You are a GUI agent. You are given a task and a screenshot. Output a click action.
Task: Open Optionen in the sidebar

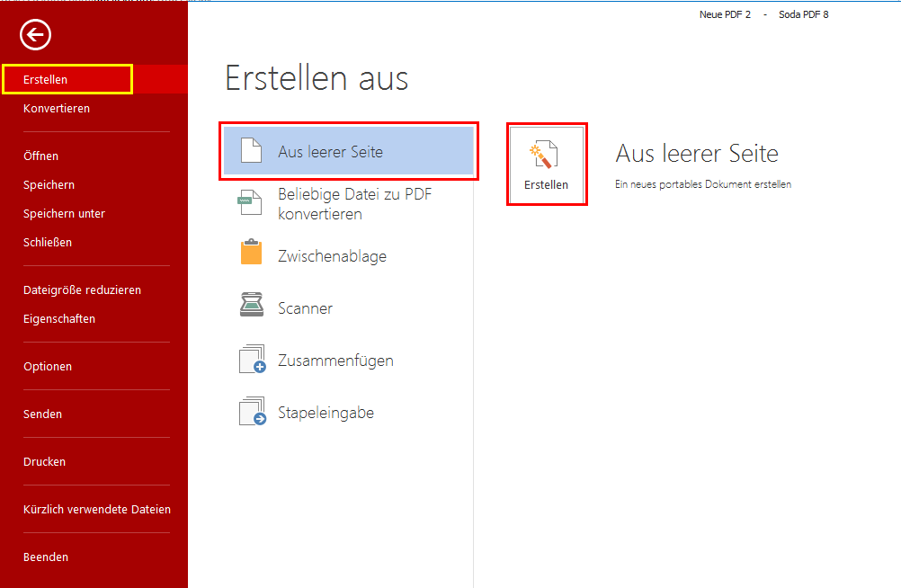click(x=48, y=366)
